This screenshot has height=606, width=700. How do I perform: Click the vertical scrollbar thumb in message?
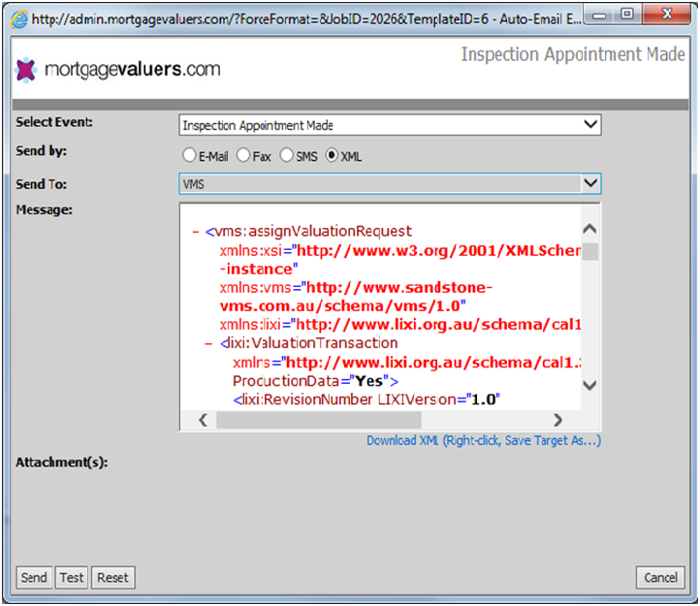click(x=590, y=251)
